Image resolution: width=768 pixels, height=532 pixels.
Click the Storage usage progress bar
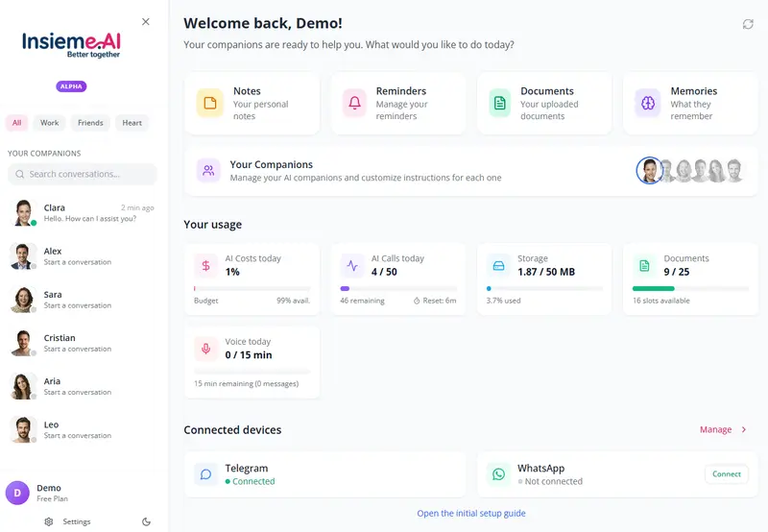[x=544, y=288]
